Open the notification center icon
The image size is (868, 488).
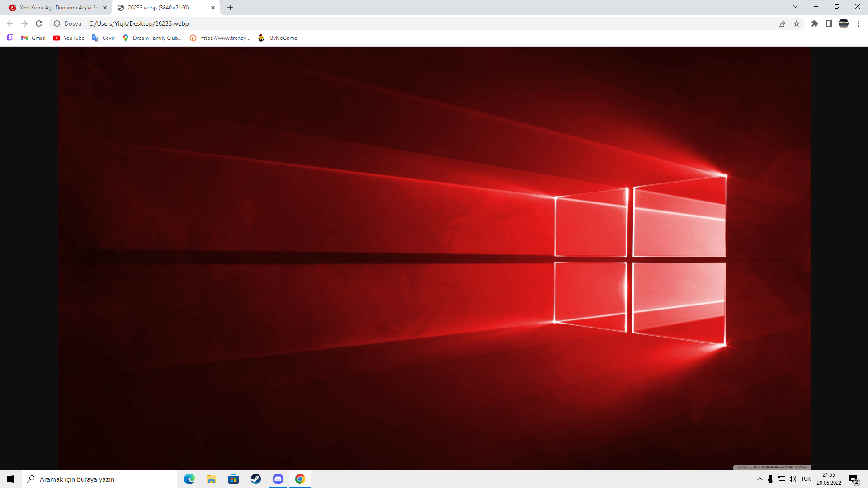(x=854, y=479)
